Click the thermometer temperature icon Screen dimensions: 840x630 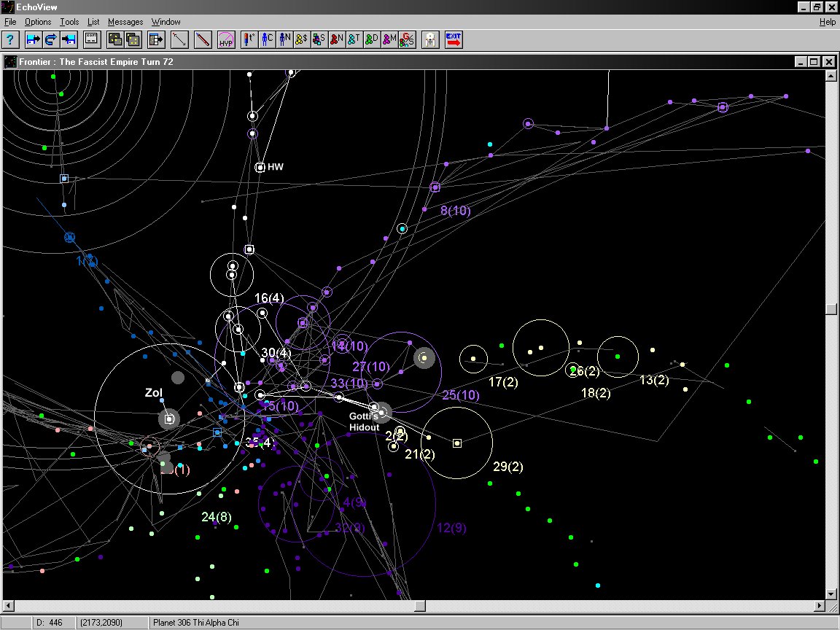[249, 39]
